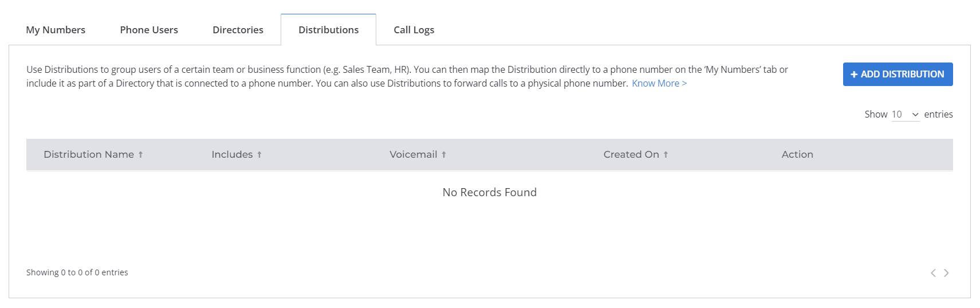
Task: Click the Voicemail column header label
Action: click(x=413, y=155)
